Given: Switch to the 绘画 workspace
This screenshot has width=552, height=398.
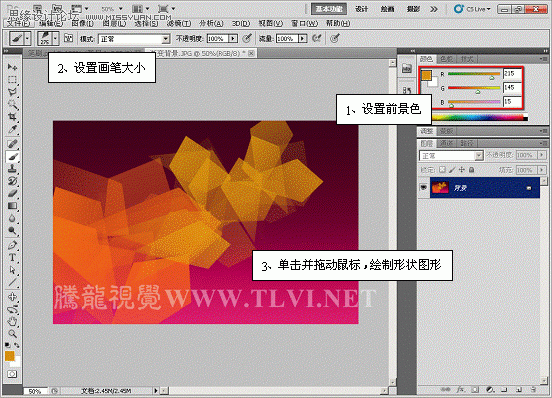Looking at the screenshot, I should pos(387,9).
